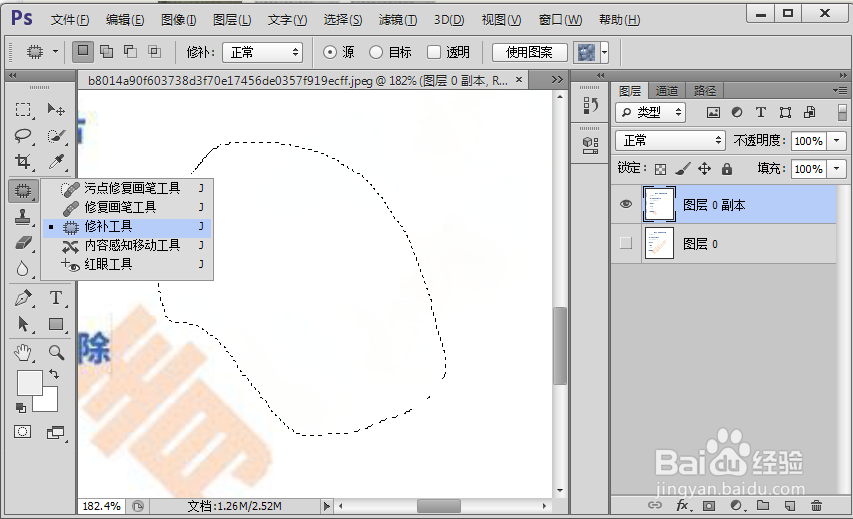The width and height of the screenshot is (853, 519).
Task: Open the 不透明度 slider arrow
Action: click(836, 141)
